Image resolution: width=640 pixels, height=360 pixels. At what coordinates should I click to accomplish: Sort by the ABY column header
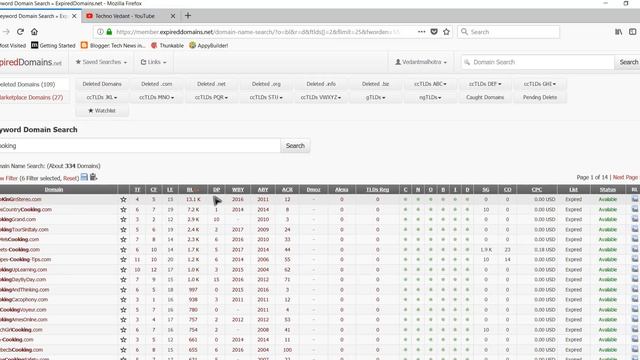(263, 189)
